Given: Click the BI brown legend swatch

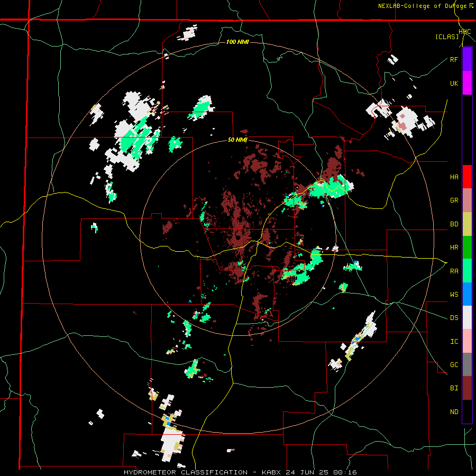Looking at the screenshot, I should [467, 388].
